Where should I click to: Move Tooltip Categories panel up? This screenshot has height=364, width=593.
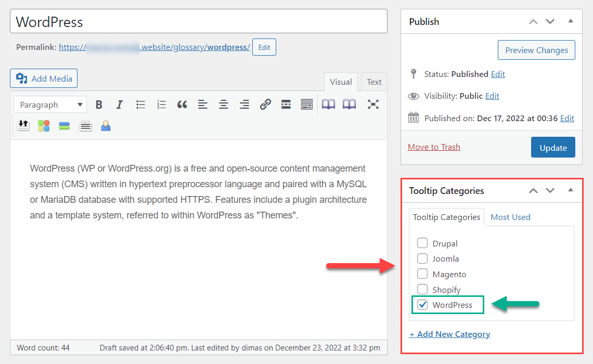click(533, 190)
